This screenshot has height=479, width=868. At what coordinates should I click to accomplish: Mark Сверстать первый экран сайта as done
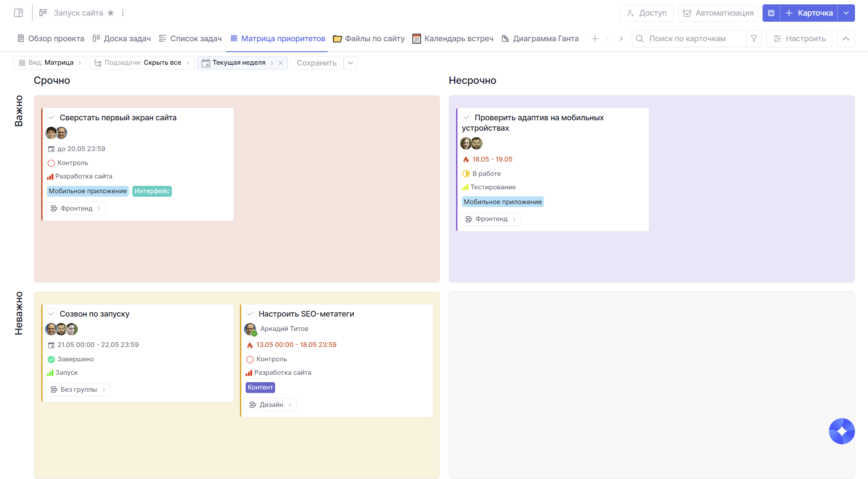pyautogui.click(x=52, y=118)
